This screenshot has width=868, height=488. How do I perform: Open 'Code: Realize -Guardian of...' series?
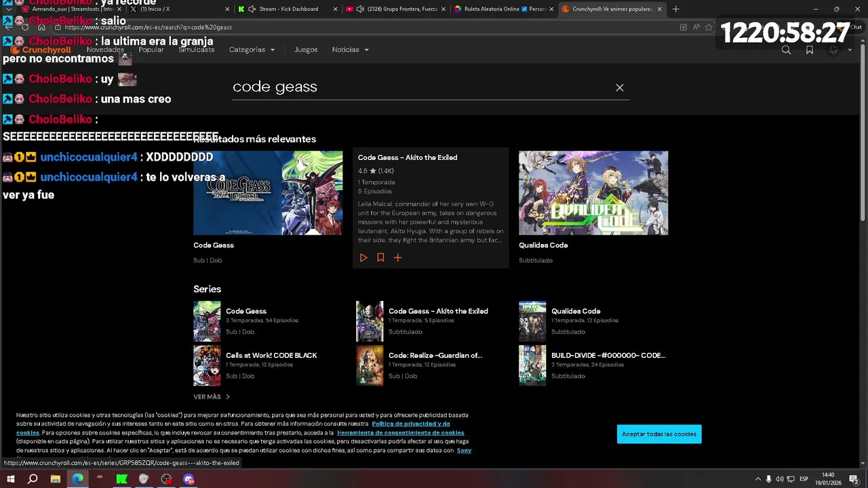[x=435, y=355]
